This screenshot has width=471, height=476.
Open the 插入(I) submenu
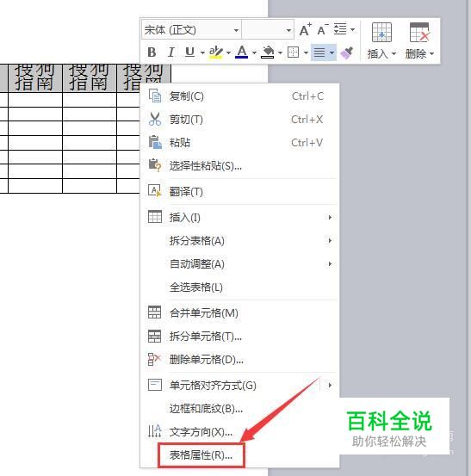[239, 218]
